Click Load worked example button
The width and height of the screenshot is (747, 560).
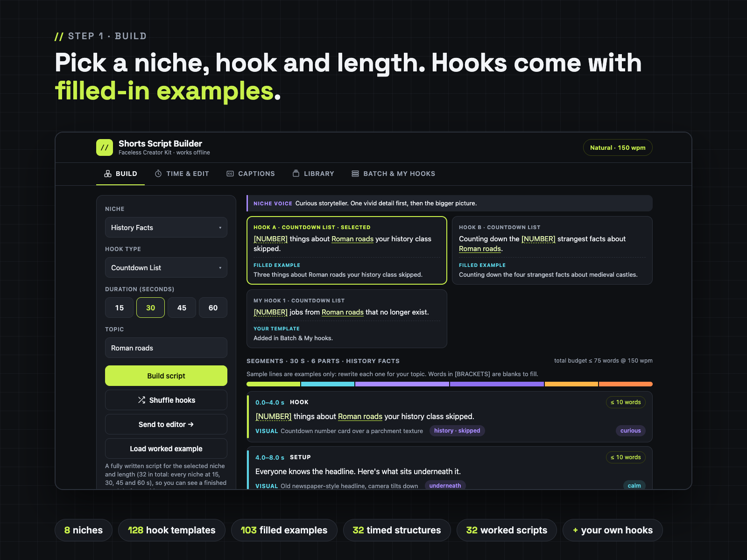[166, 448]
